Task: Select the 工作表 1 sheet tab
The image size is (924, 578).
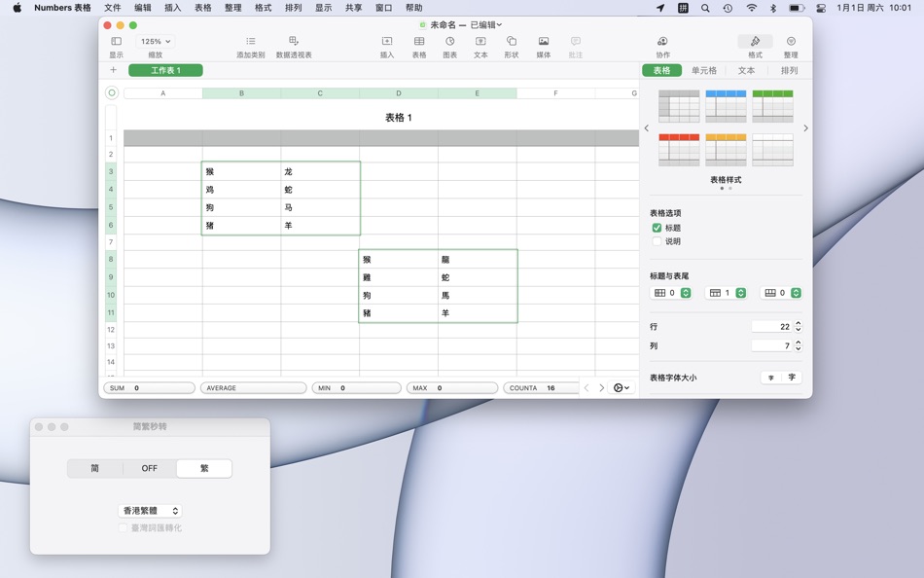Action: pos(165,70)
